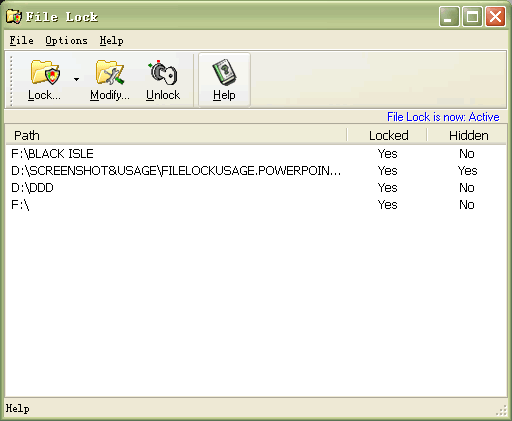
Task: Sort list by Hidden column header
Action: (467, 135)
